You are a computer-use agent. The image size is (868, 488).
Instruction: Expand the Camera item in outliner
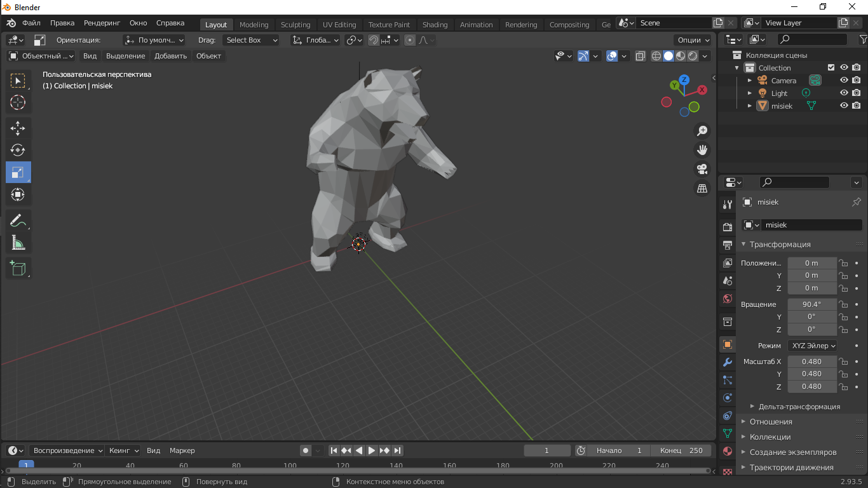tap(750, 81)
